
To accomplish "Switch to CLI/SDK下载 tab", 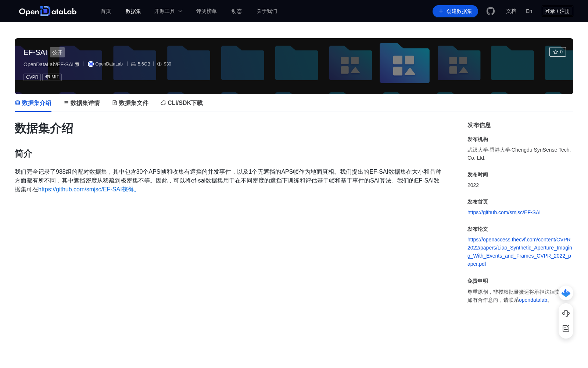I will pos(182,103).
